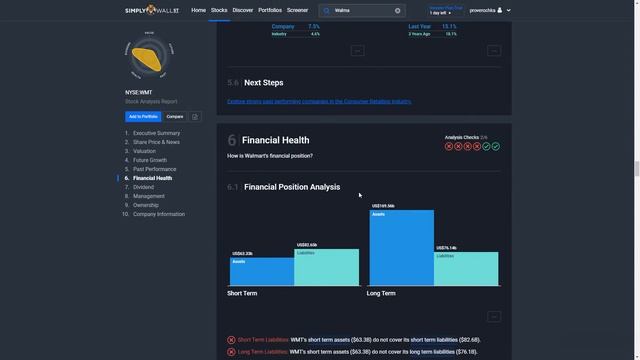Click the Company 7.5% value row
Viewport: 640px width, 360px height.
[296, 27]
